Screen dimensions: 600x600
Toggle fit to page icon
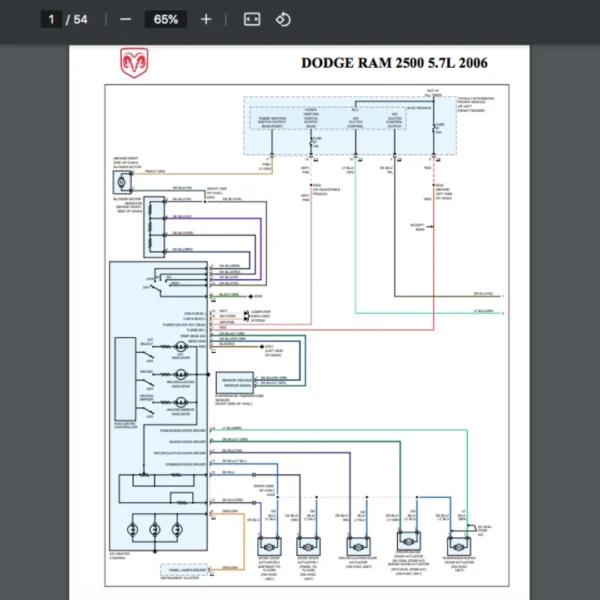(x=252, y=19)
